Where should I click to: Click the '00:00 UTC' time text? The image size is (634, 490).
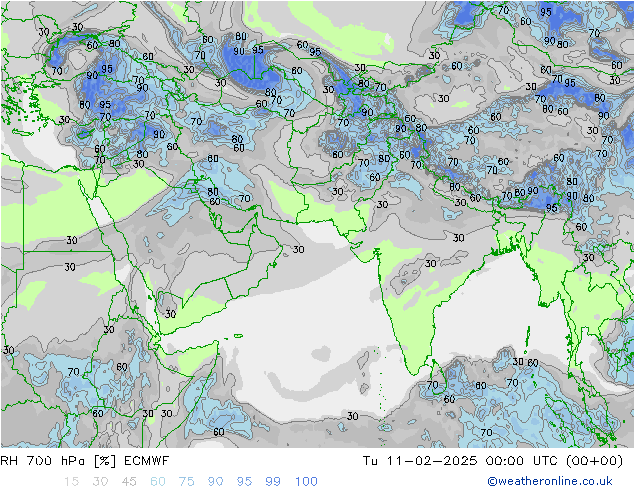522,461
